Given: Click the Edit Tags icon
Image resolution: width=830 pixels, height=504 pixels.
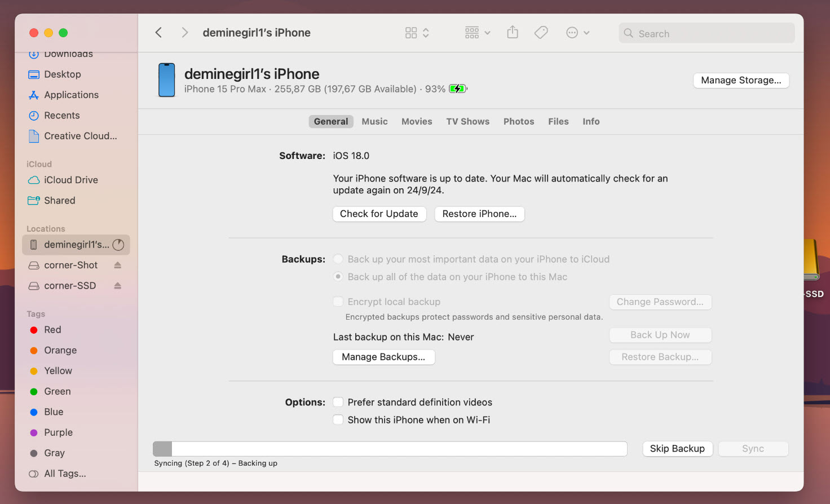Looking at the screenshot, I should (541, 33).
